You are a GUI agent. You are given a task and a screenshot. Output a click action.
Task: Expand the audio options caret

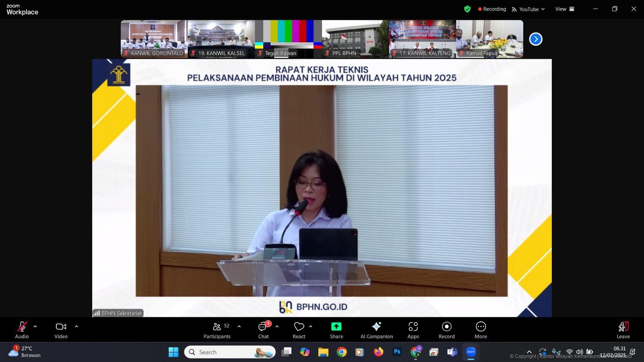point(35,327)
